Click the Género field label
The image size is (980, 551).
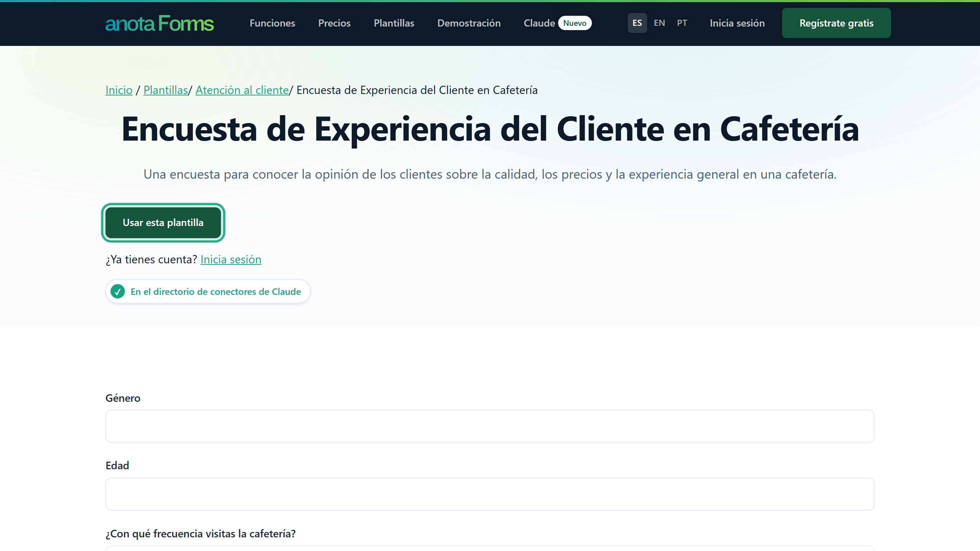123,398
